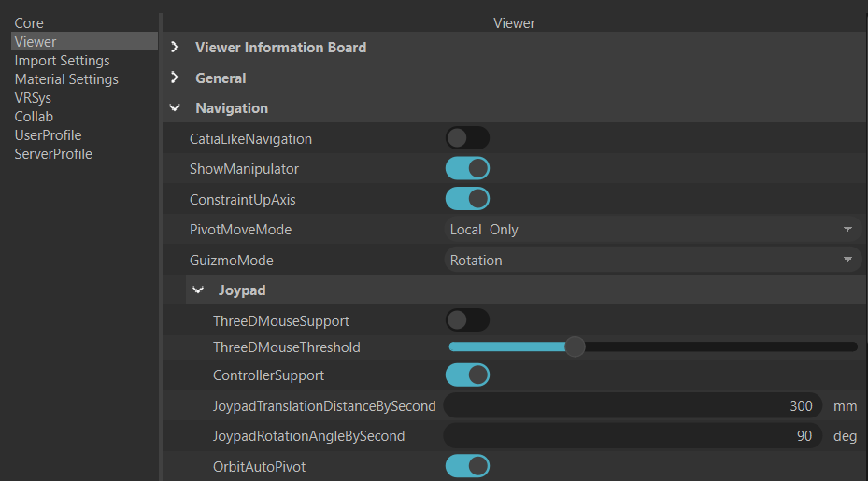Open the PivotMoveMode dropdown
The width and height of the screenshot is (868, 481).
pos(653,229)
